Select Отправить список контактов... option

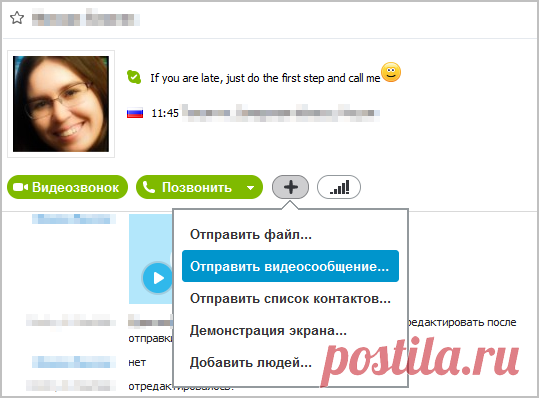(290, 298)
